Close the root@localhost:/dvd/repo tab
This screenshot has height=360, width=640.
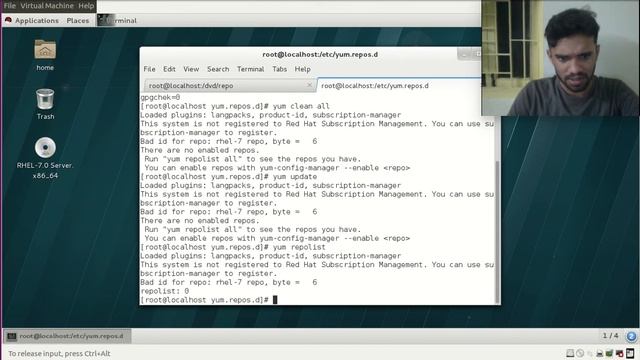(309, 85)
